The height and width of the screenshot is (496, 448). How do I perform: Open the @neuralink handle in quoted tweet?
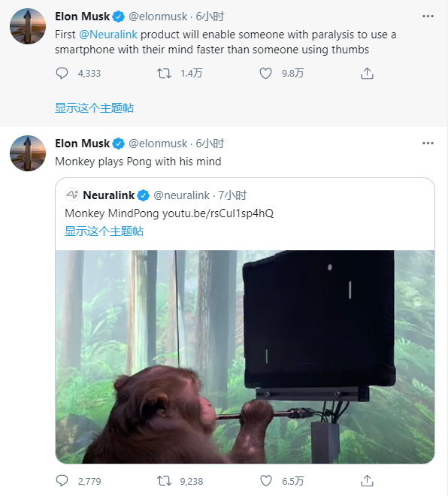181,195
